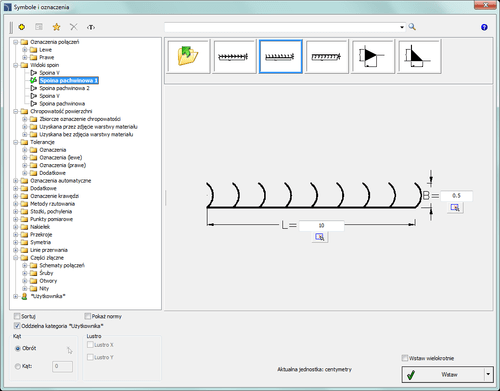The image size is (500, 391).
Task: Select the Obrót radio button
Action: click(18, 348)
